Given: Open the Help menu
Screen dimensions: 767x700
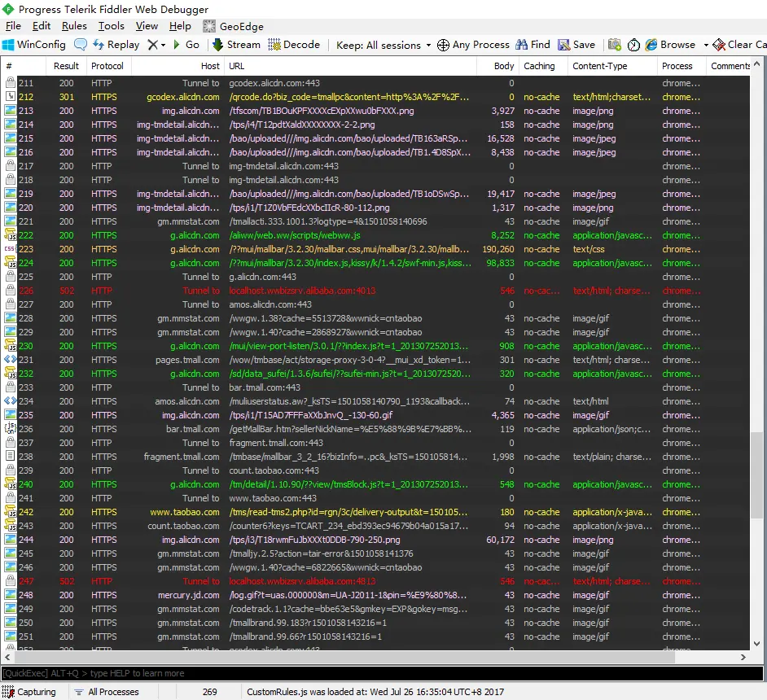Looking at the screenshot, I should point(180,26).
